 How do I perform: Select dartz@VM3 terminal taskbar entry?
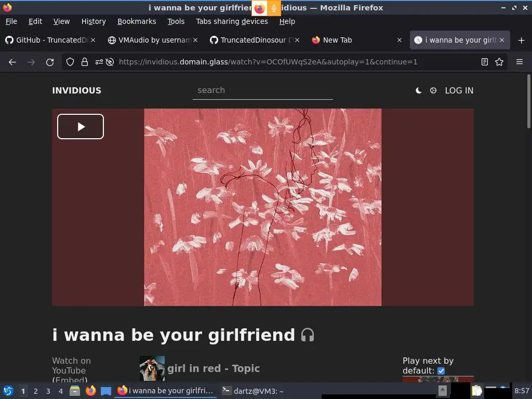point(253,391)
